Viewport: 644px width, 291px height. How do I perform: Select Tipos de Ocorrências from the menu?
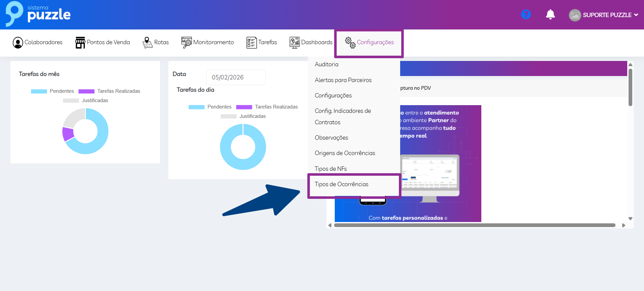pyautogui.click(x=341, y=184)
